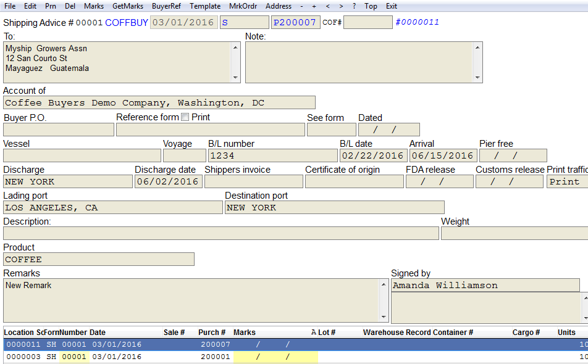Screen dimensions: 588x364
Task: Go to previous record with < menu item
Action: click(x=328, y=6)
